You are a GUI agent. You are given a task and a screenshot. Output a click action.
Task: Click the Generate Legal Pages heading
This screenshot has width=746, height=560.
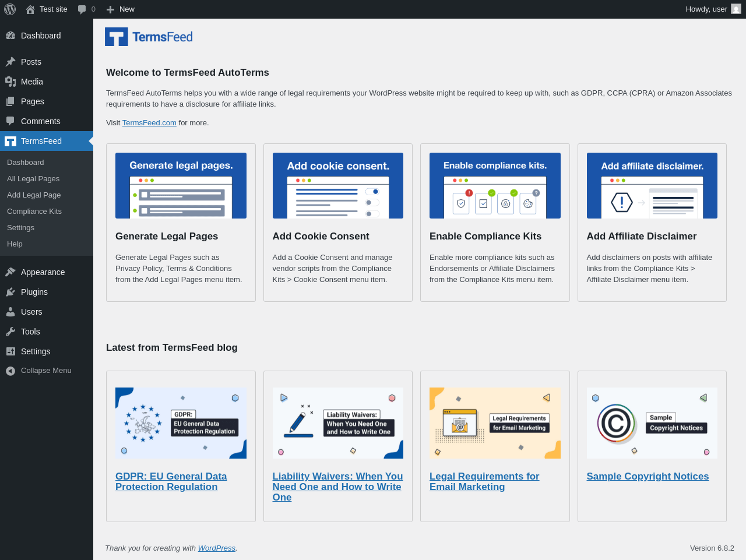167,236
